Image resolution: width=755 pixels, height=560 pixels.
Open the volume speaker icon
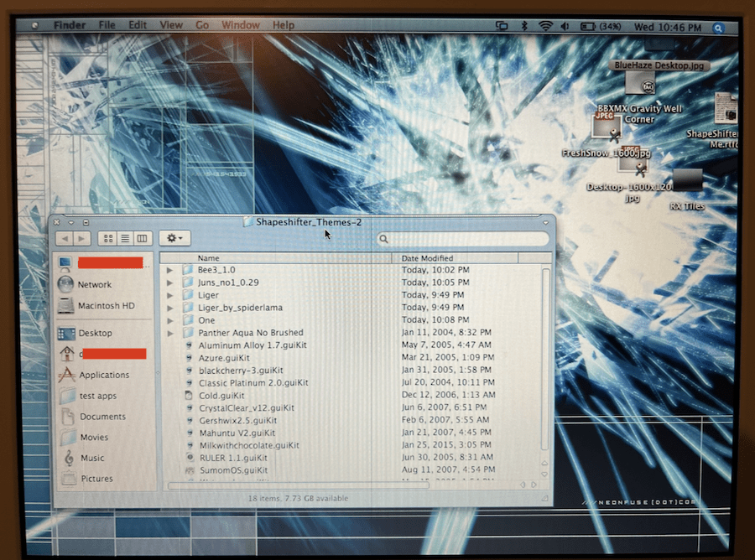[565, 27]
